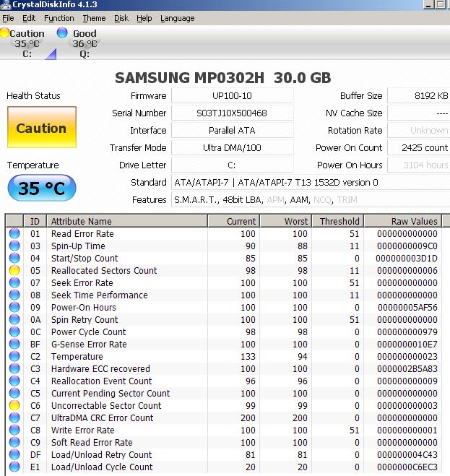This screenshot has height=476, width=450.
Task: Click the blue status icon for Hardware ECC recovered
Action: coord(14,368)
